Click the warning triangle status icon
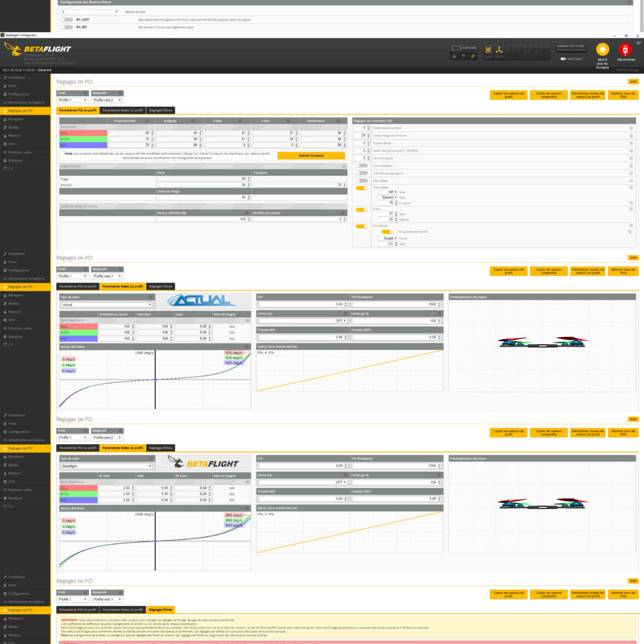Screen dimensions: 644x644 coord(454,56)
